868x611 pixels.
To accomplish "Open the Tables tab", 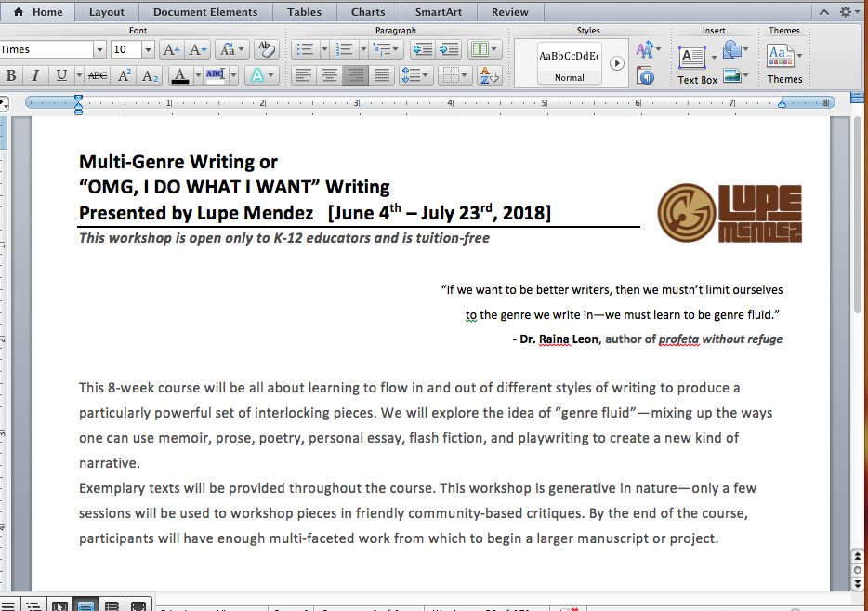I will 305,12.
